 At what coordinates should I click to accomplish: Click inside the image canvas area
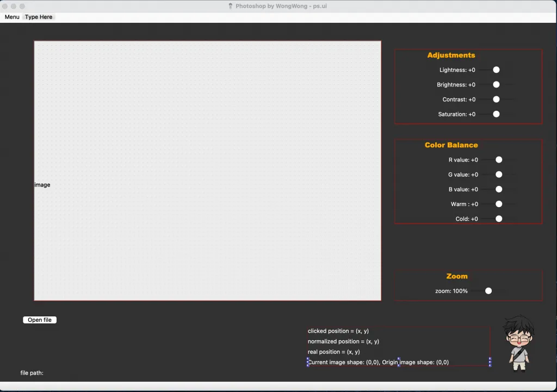point(207,170)
